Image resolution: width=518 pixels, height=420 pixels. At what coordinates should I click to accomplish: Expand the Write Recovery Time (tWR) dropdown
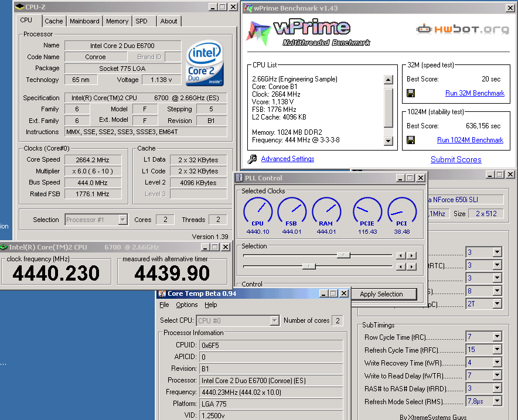coord(497,363)
